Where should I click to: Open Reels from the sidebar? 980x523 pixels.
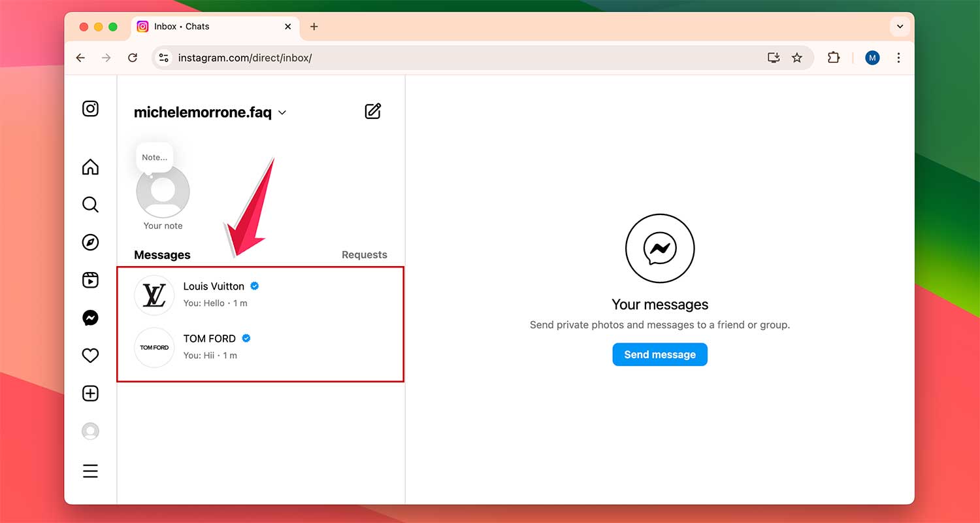(90, 280)
